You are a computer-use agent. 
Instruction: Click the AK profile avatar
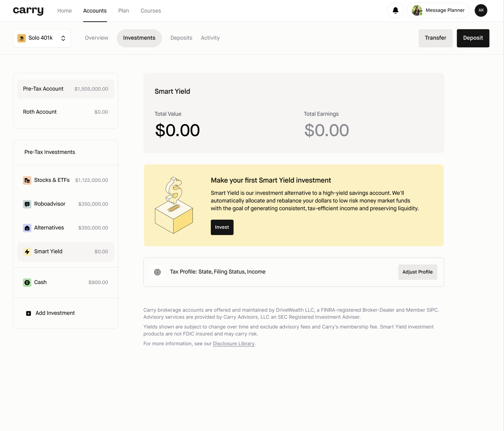[481, 10]
